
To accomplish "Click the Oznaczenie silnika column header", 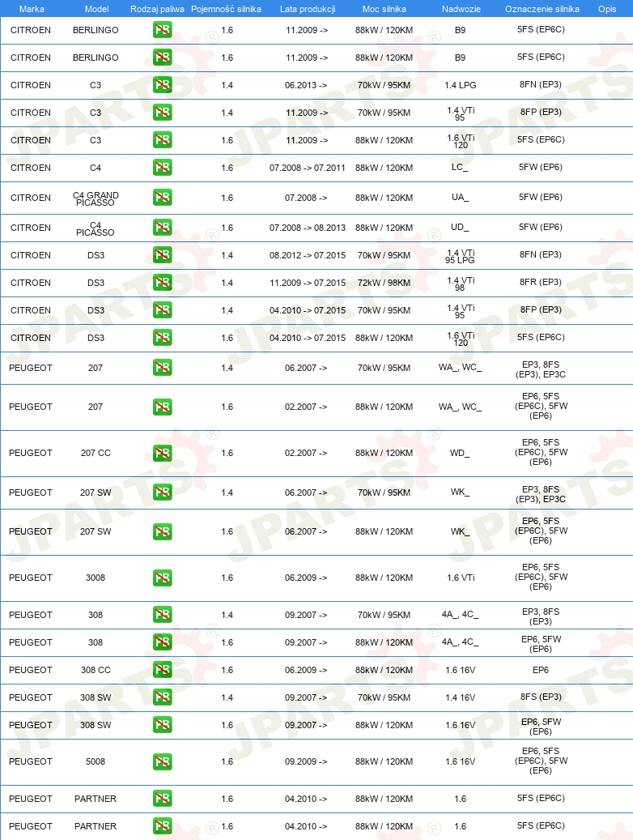I will point(542,9).
